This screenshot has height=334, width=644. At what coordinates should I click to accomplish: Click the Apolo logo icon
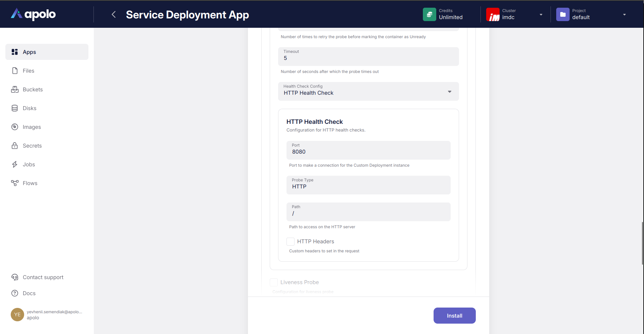tap(16, 14)
